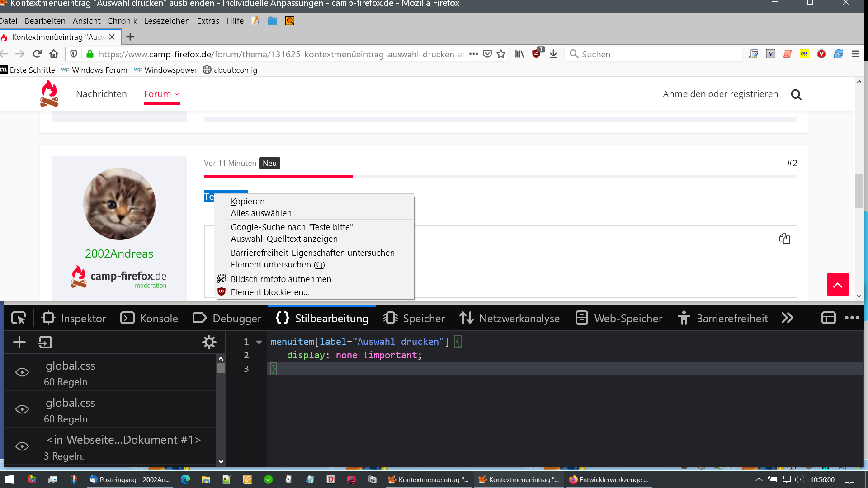Click 'Anmelden oder registrieren' link
The height and width of the screenshot is (488, 868).
point(720,94)
